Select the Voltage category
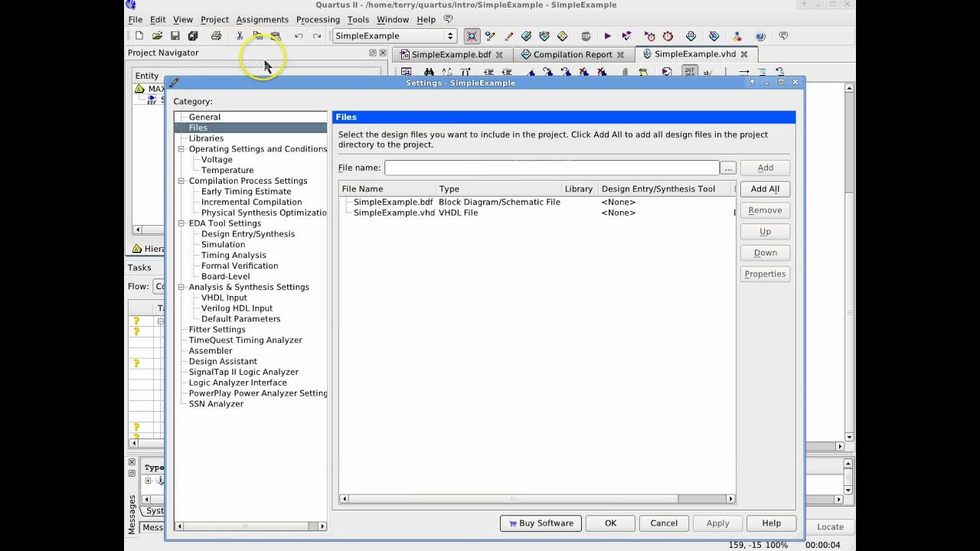The image size is (980, 551). (x=217, y=160)
